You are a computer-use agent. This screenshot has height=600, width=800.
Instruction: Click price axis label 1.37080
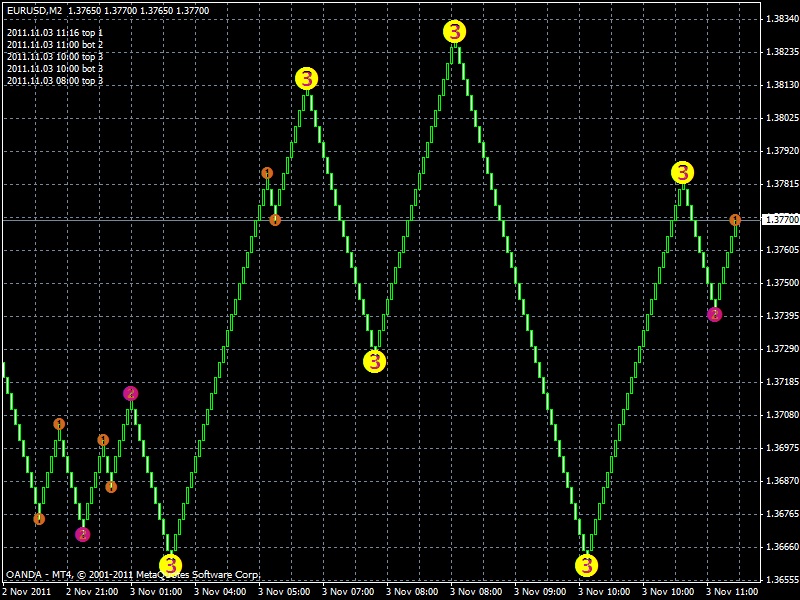(x=782, y=415)
